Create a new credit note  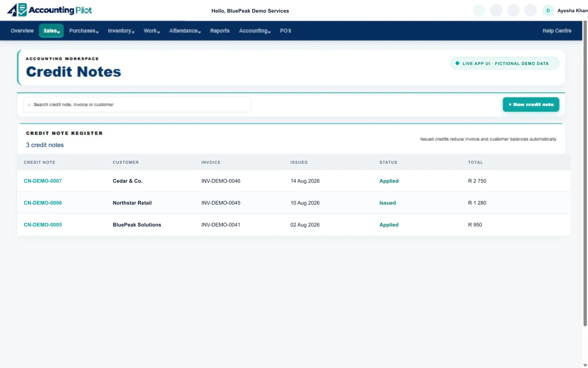(531, 105)
